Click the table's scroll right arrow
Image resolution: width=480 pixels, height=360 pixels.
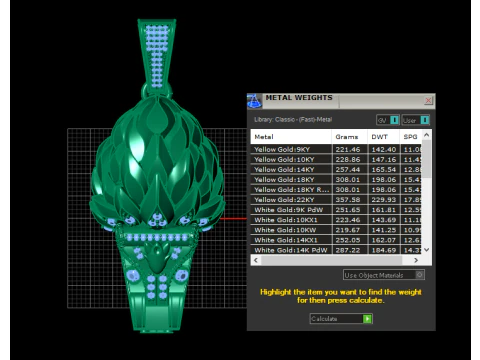pyautogui.click(x=416, y=260)
